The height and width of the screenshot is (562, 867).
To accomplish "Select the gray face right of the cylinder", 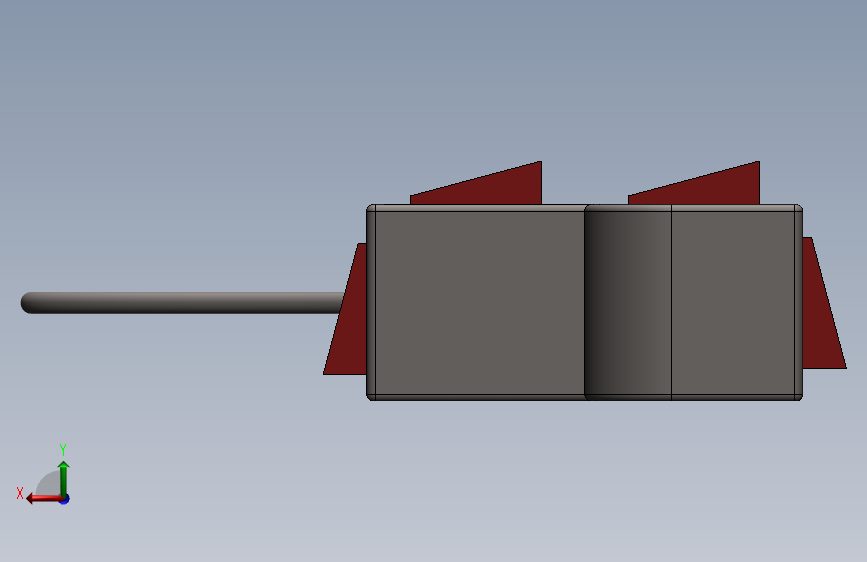I will 733,302.
